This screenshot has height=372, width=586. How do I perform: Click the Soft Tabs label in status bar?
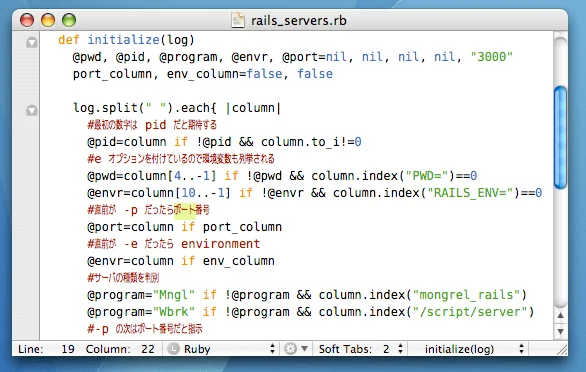(x=345, y=349)
